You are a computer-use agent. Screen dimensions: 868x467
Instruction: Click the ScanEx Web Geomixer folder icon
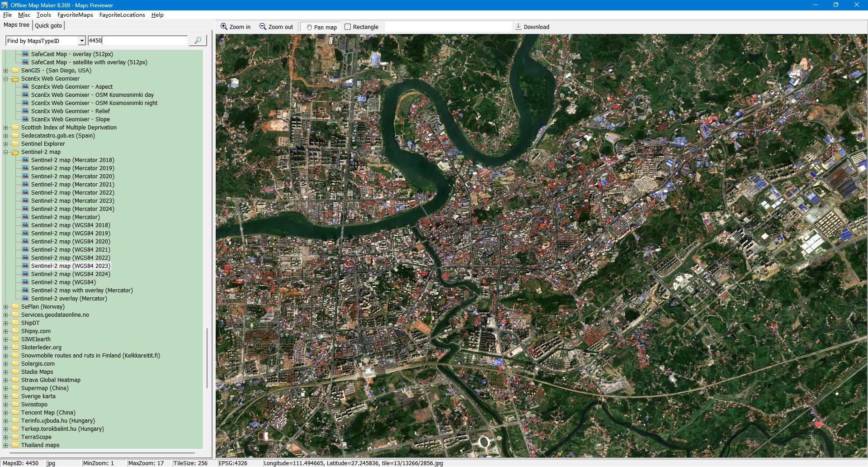[x=15, y=79]
